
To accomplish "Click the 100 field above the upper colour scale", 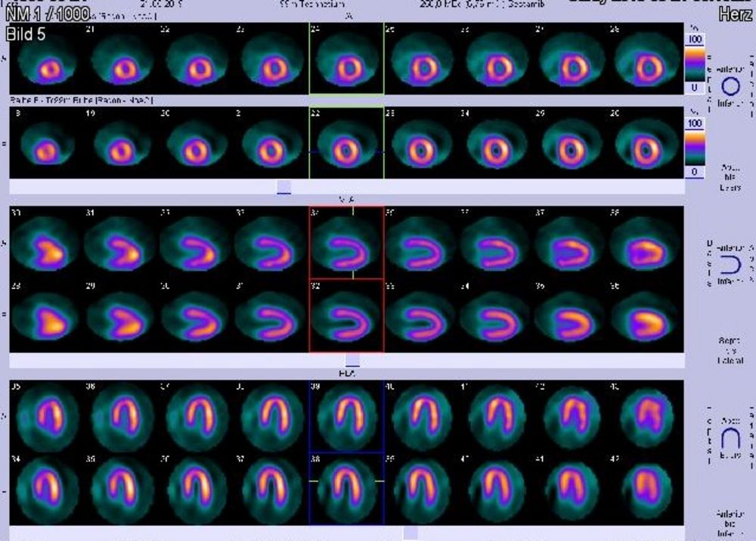I will click(x=695, y=39).
